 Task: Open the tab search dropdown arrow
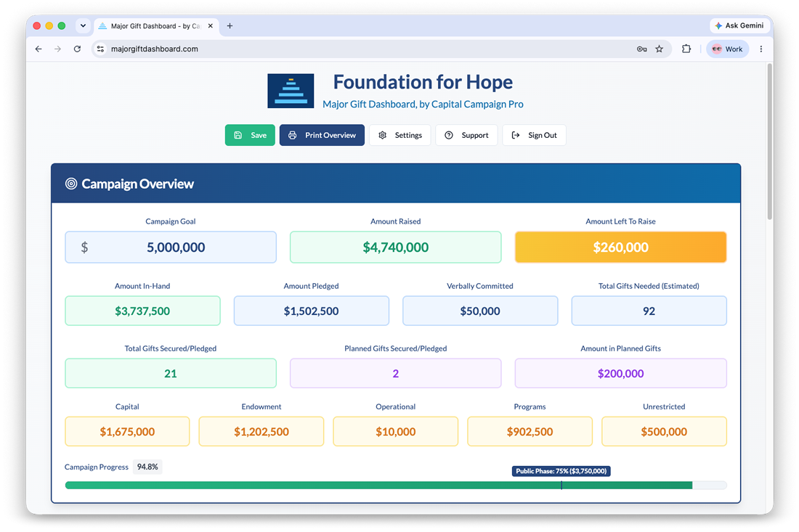[x=83, y=25]
